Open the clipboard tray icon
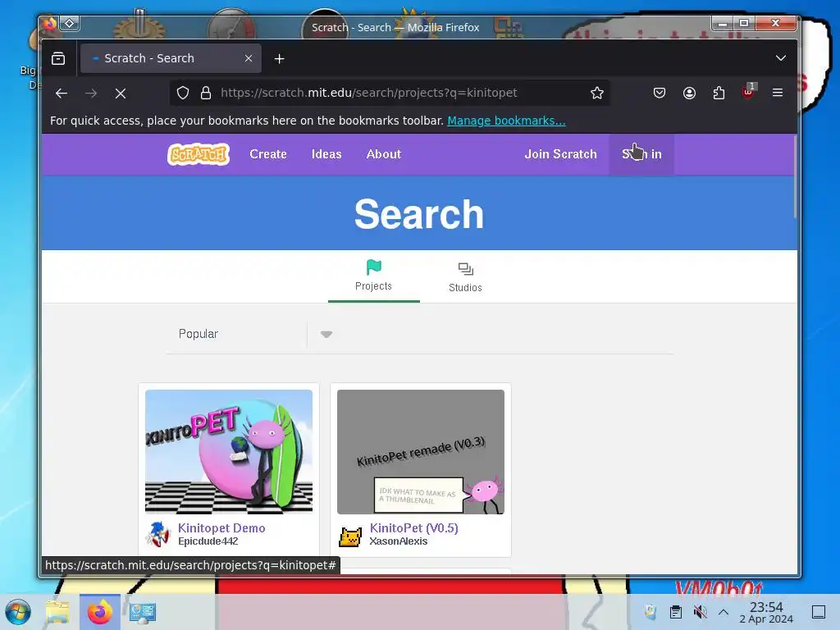The height and width of the screenshot is (630, 840). pos(676,612)
